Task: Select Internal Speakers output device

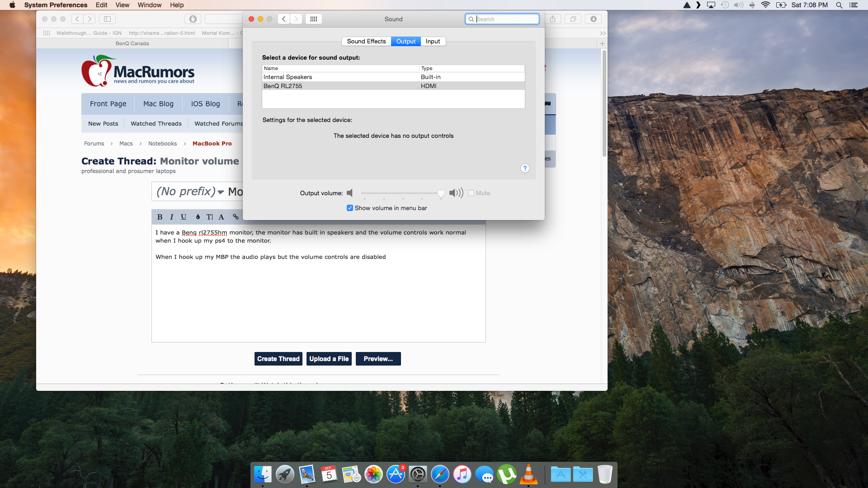Action: [393, 77]
